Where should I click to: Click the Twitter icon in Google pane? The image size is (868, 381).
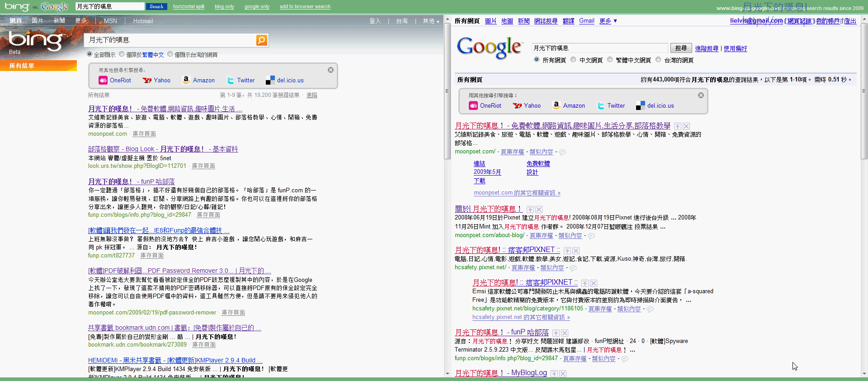click(x=601, y=106)
